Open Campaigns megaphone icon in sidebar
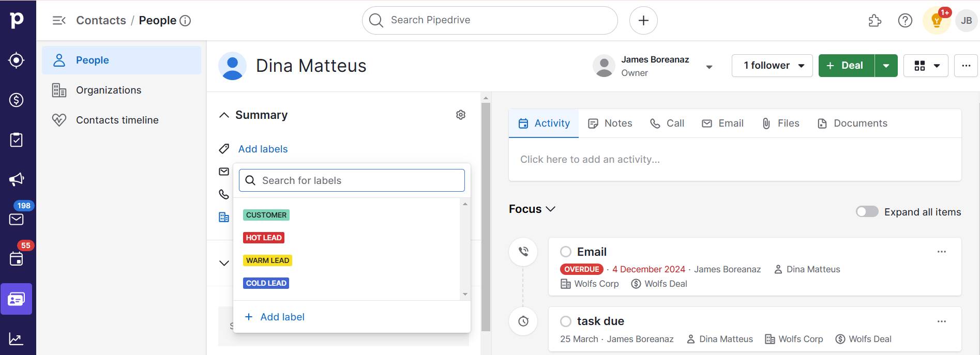The width and height of the screenshot is (980, 355). pos(17,179)
